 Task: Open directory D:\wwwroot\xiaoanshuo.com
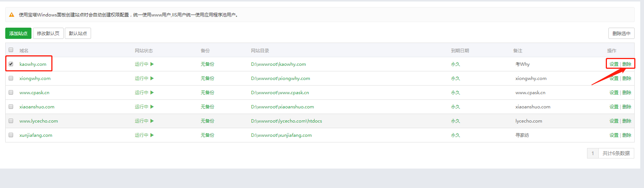point(282,107)
